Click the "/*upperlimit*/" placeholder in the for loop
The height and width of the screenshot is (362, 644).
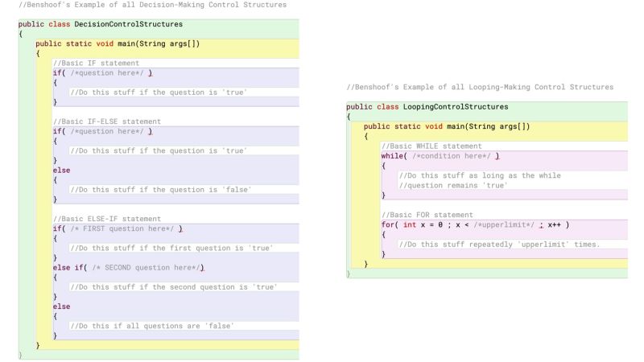(504, 225)
